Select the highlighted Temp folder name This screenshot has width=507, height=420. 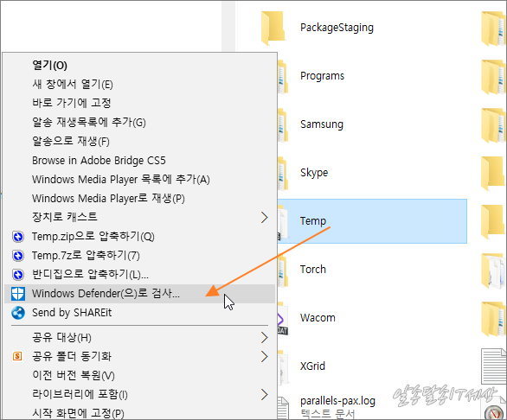pyautogui.click(x=313, y=221)
